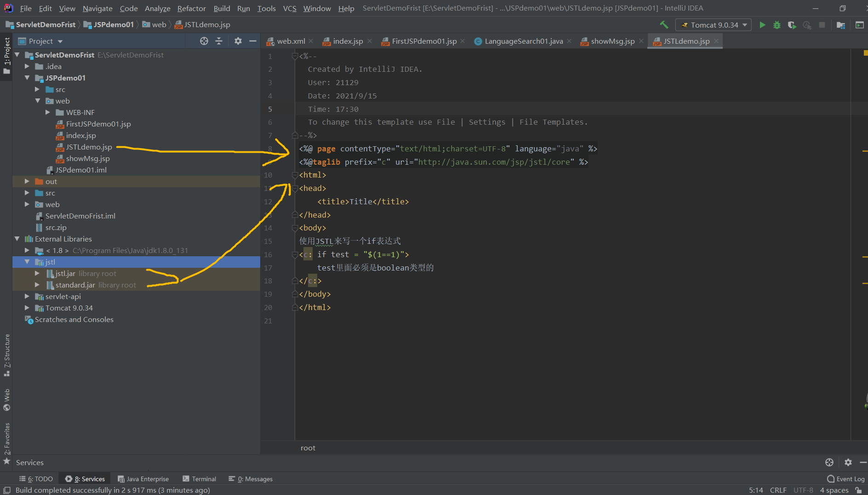Open the Terminal tool window
Viewport: 868px width, 495px height.
click(200, 479)
